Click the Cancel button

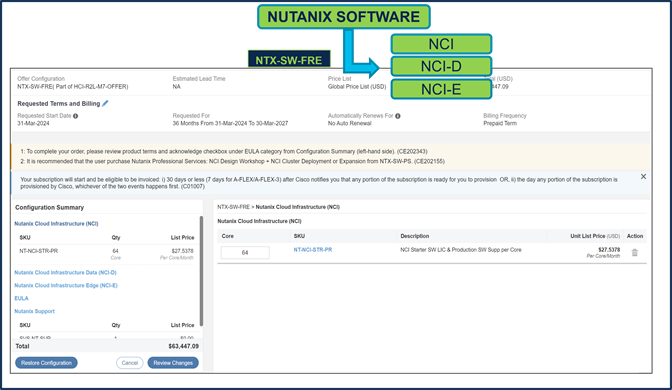[x=129, y=363]
